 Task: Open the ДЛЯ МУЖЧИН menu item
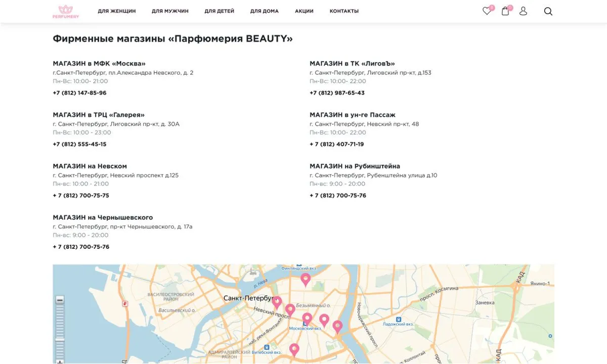click(169, 11)
